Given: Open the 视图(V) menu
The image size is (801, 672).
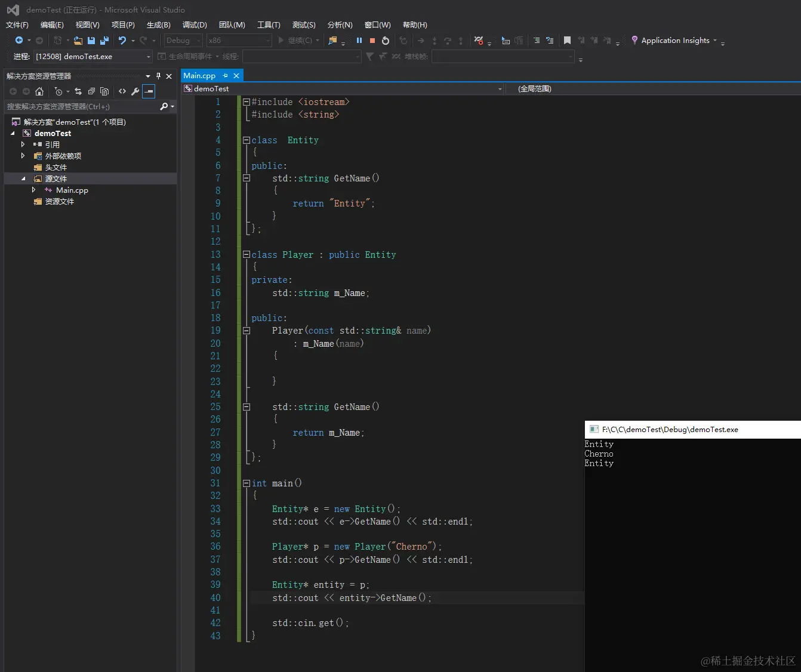Looking at the screenshot, I should (88, 25).
